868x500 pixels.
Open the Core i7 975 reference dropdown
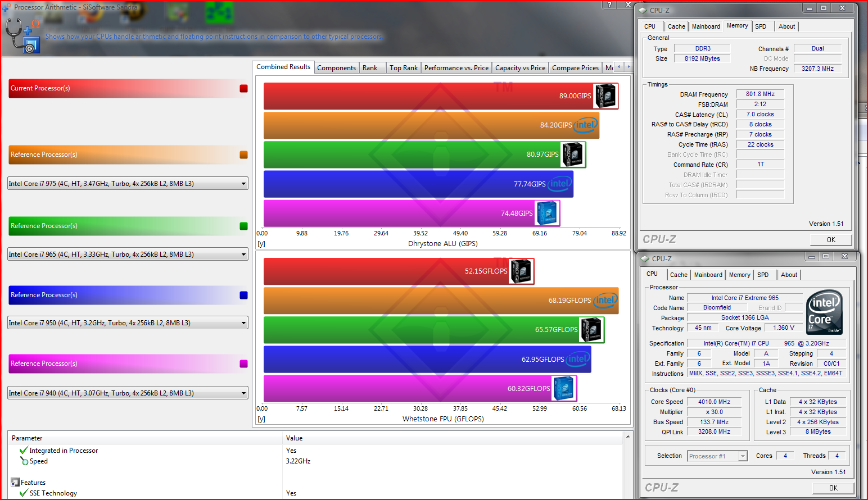pyautogui.click(x=128, y=184)
